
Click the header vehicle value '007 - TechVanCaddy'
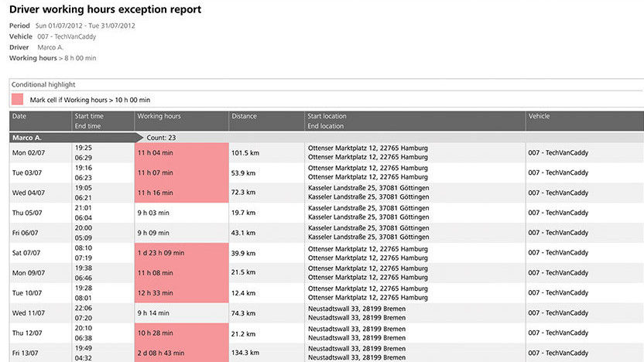tap(67, 36)
